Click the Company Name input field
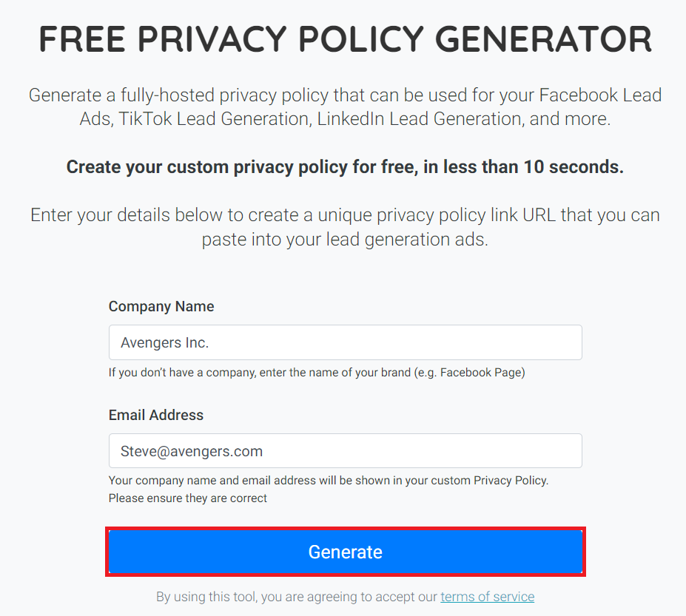The width and height of the screenshot is (686, 616). pyautogui.click(x=345, y=343)
